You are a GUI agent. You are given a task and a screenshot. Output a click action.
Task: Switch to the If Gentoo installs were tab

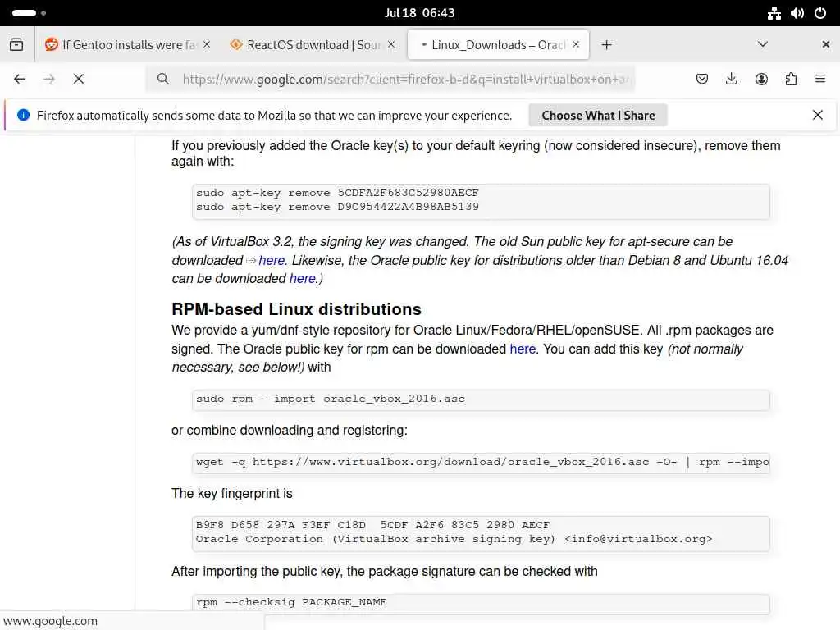(x=129, y=45)
